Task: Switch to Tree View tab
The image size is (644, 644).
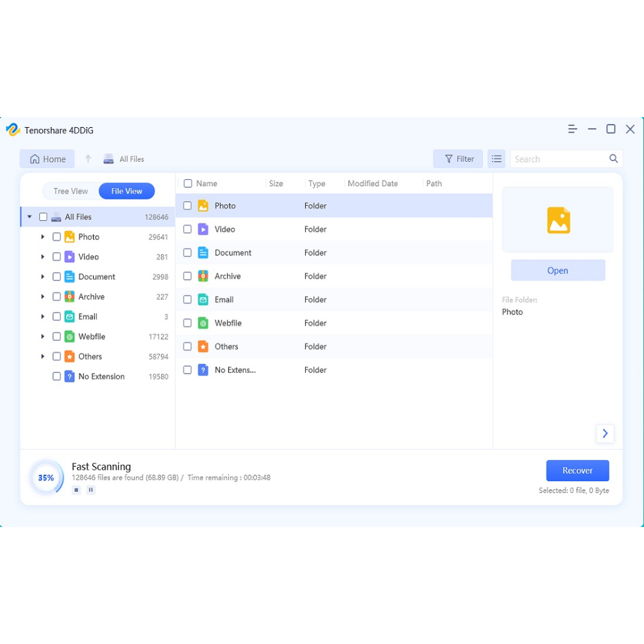Action: pyautogui.click(x=70, y=191)
